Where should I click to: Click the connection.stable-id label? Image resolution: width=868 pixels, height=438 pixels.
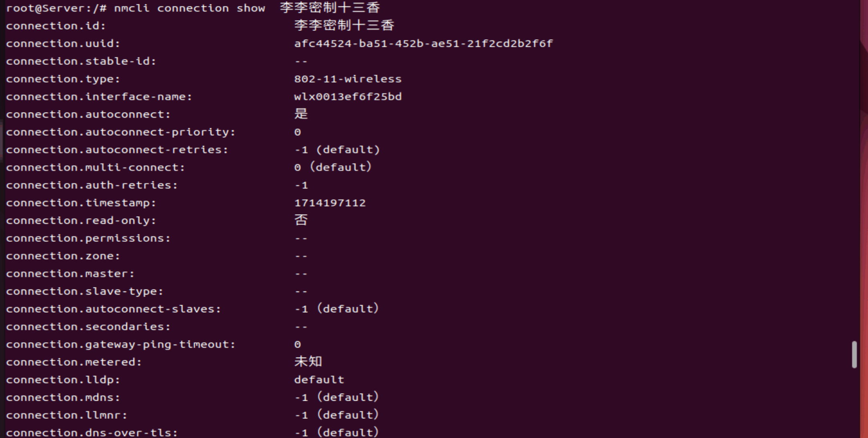point(81,61)
